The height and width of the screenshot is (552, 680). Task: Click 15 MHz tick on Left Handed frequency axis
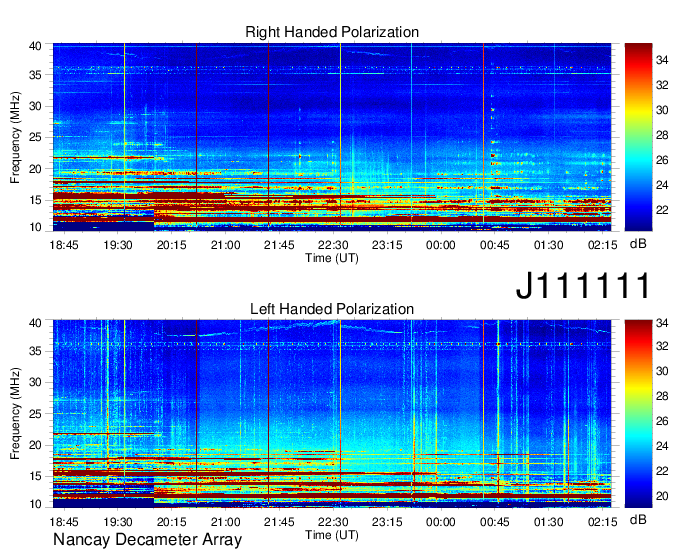pyautogui.click(x=35, y=477)
